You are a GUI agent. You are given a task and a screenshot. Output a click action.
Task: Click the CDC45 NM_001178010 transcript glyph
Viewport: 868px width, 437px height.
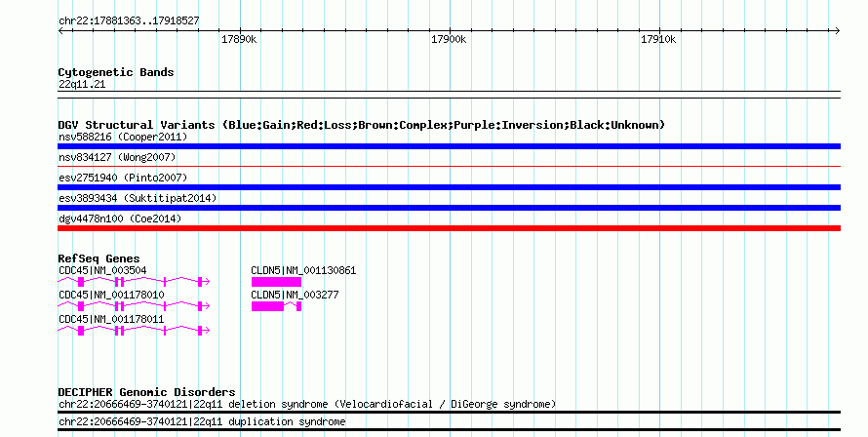coord(134,306)
